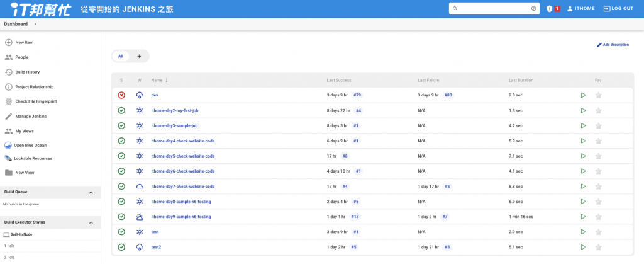The image size is (644, 264).
Task: Click the weather icon for ithome-day7-check-website-code
Action: pyautogui.click(x=140, y=187)
